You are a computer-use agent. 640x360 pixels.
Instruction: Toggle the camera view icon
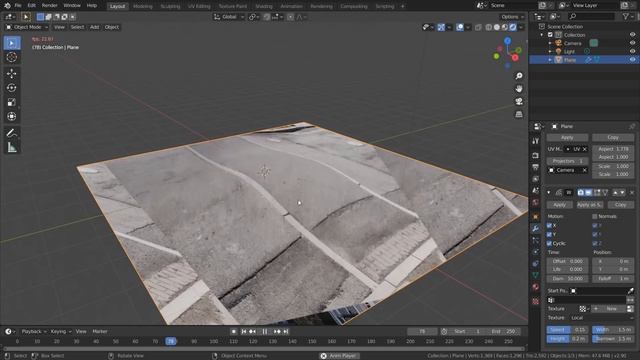pos(519,101)
